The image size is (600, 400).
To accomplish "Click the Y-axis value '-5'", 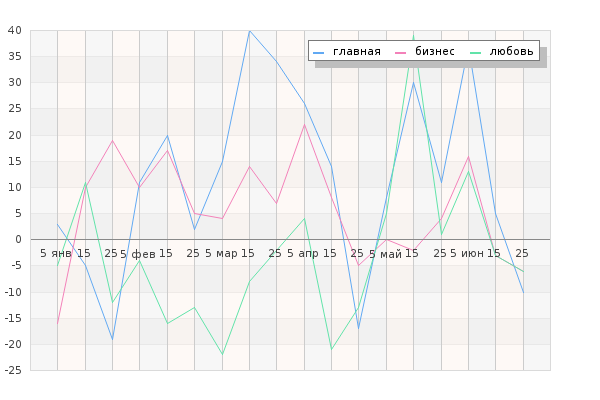I will coord(16,266).
